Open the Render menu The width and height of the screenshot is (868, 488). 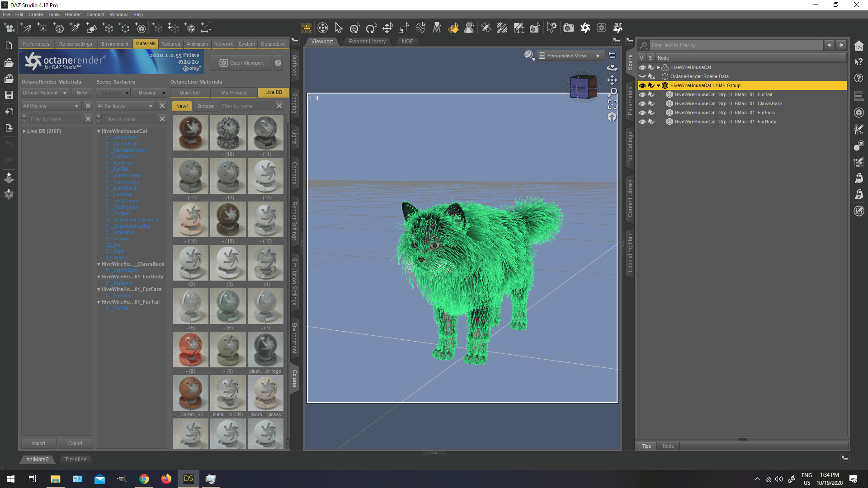[x=72, y=14]
